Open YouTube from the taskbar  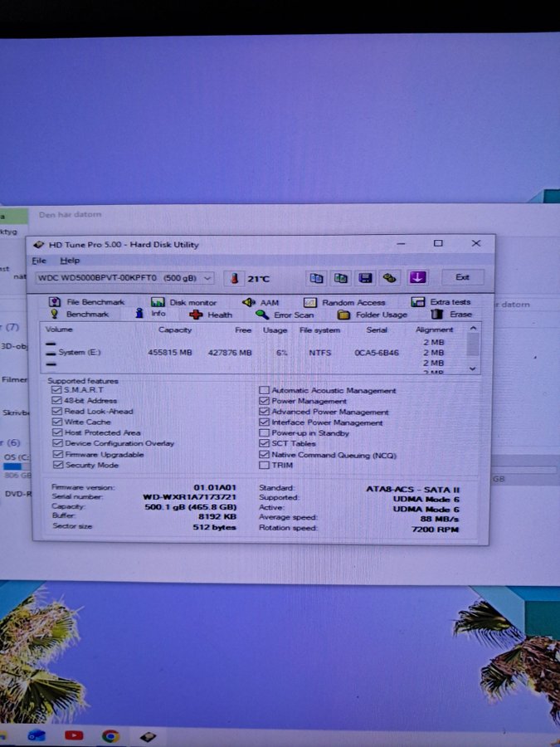click(74, 735)
